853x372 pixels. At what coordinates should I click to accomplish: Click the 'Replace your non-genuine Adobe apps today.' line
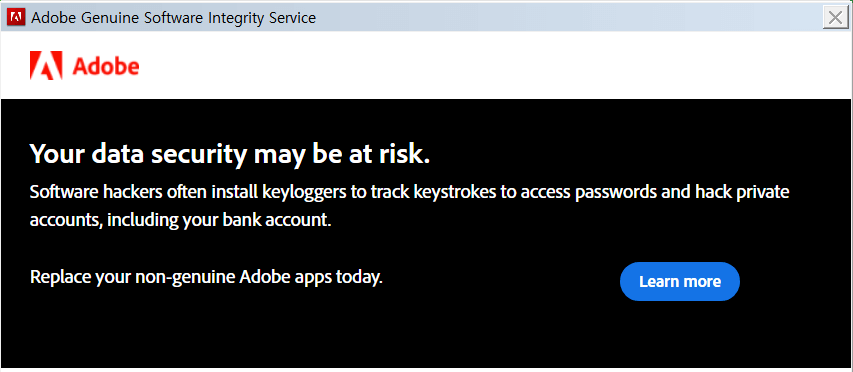pyautogui.click(x=207, y=277)
